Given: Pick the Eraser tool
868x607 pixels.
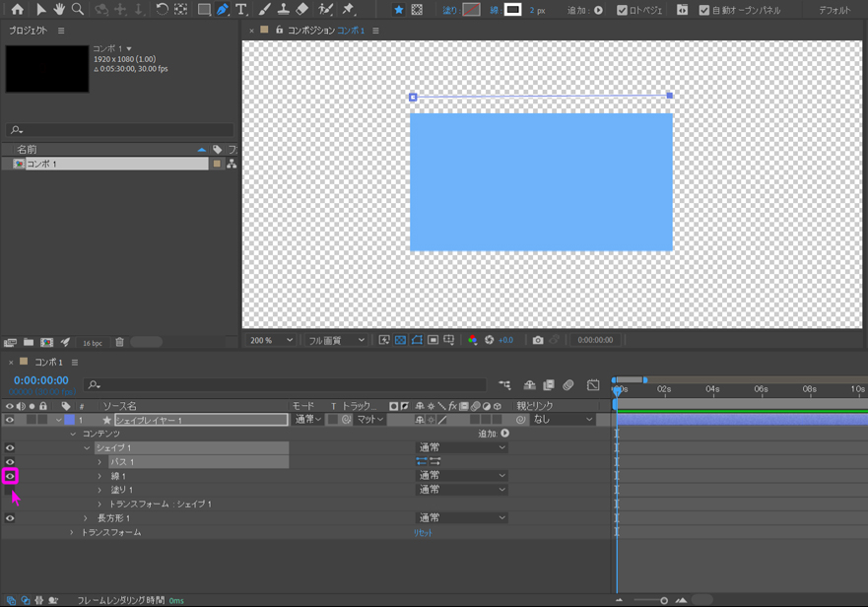Looking at the screenshot, I should pos(302,10).
